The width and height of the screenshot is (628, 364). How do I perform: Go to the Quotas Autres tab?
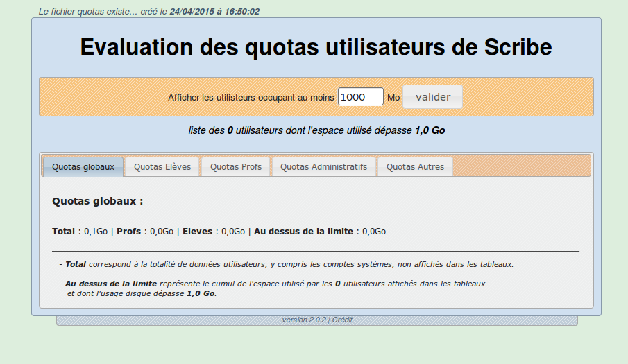[x=415, y=167]
